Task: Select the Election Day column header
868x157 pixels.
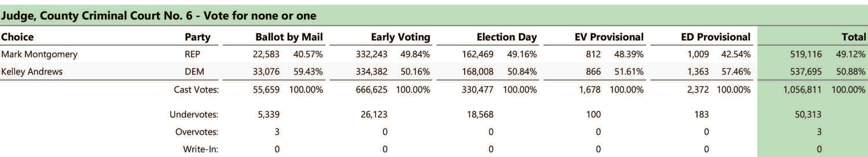Action: [507, 37]
